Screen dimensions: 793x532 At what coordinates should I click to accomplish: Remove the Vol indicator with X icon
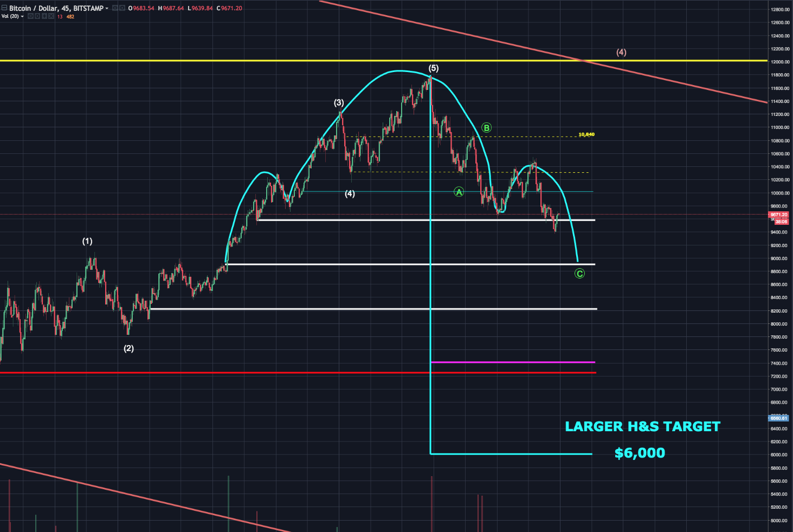(51, 16)
